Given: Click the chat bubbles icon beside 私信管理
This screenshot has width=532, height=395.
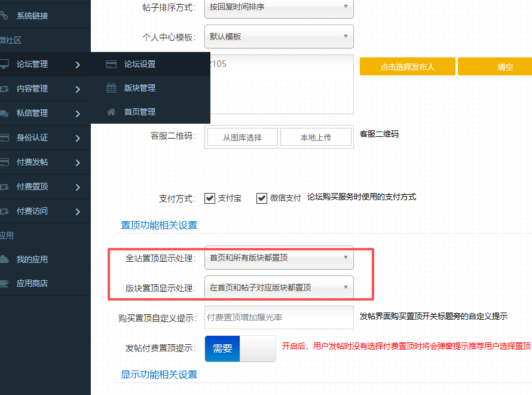Looking at the screenshot, I should pos(4,113).
